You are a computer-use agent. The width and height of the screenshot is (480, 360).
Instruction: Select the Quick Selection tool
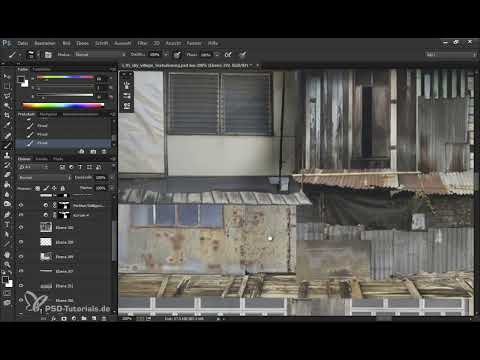tap(7, 106)
